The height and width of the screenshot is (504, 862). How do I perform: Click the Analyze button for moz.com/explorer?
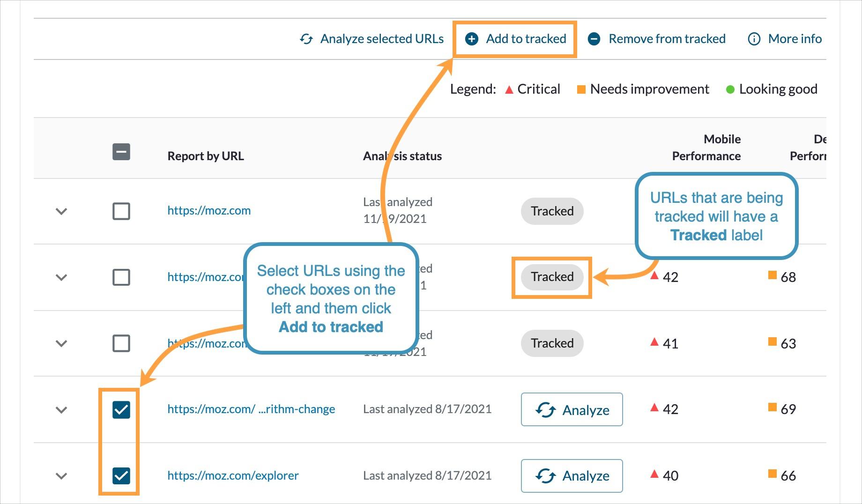tap(572, 476)
